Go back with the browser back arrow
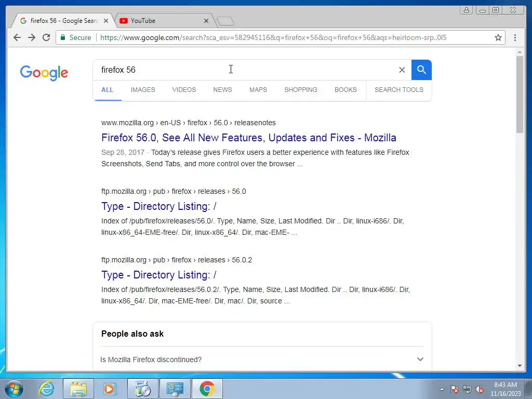 click(17, 37)
